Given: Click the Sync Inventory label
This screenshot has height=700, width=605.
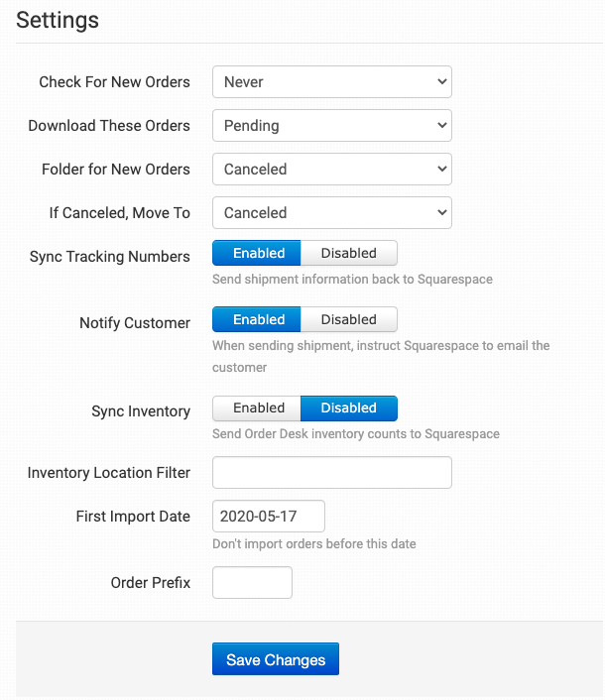Looking at the screenshot, I should tap(140, 411).
